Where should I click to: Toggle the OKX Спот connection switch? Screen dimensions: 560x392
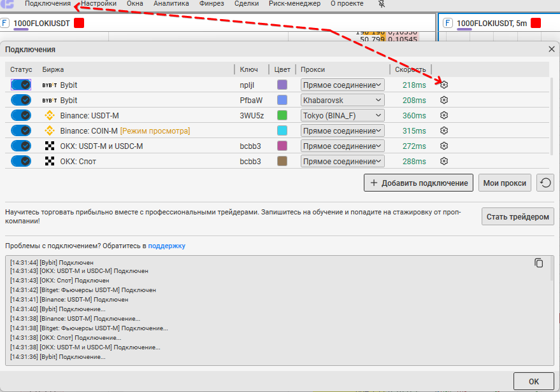(21, 161)
